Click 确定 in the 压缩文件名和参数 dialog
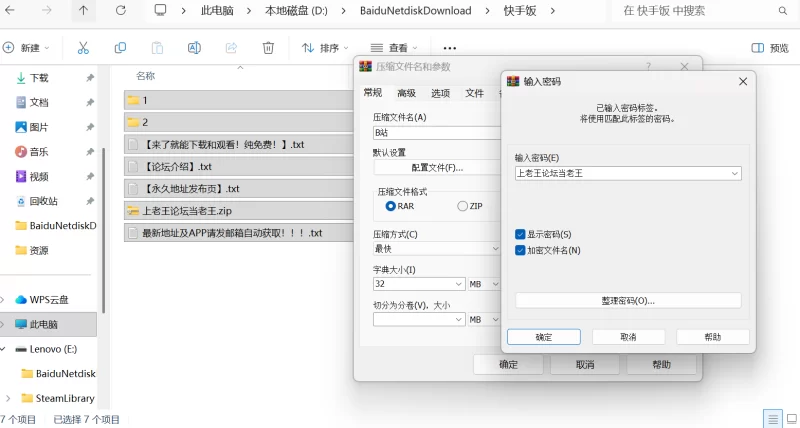The width and height of the screenshot is (800, 428). click(x=508, y=365)
